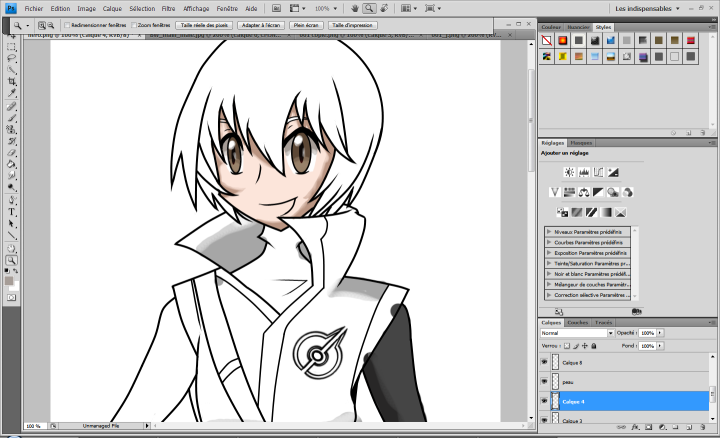The width and height of the screenshot is (720, 438).
Task: Select the Calque 8 layer thumbnail
Action: click(556, 362)
